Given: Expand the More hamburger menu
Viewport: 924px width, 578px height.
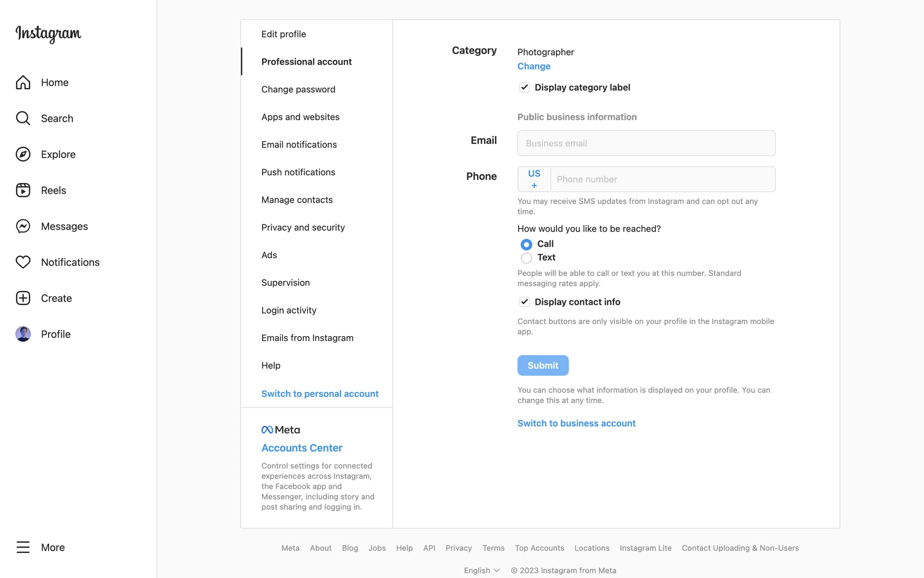Looking at the screenshot, I should [x=23, y=547].
